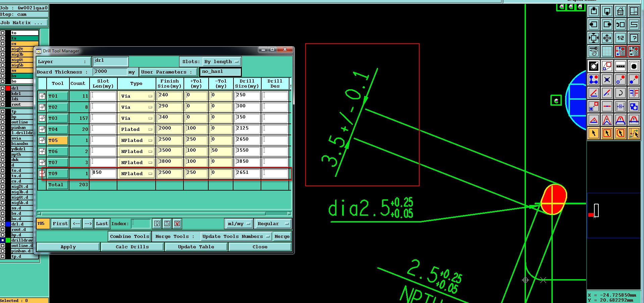Toggle checkbox beside sig2t layer
Image resolution: width=644 pixels, height=303 pixels.
[3, 49]
